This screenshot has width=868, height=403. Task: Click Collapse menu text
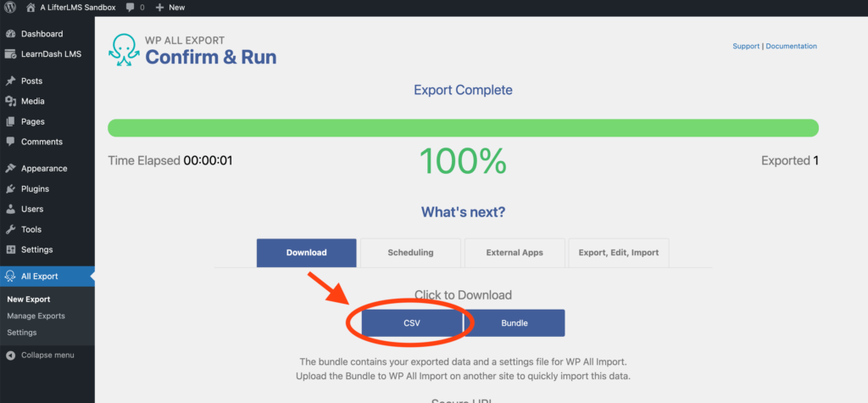(47, 355)
